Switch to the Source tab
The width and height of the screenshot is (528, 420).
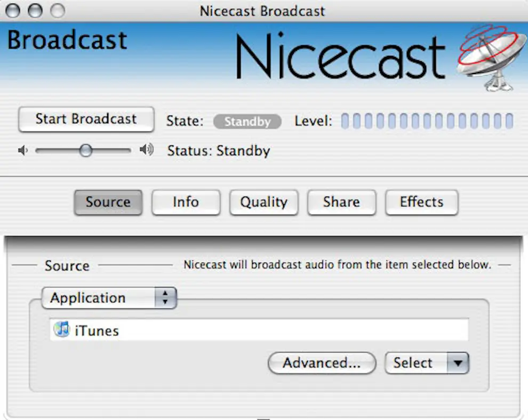[x=108, y=203]
